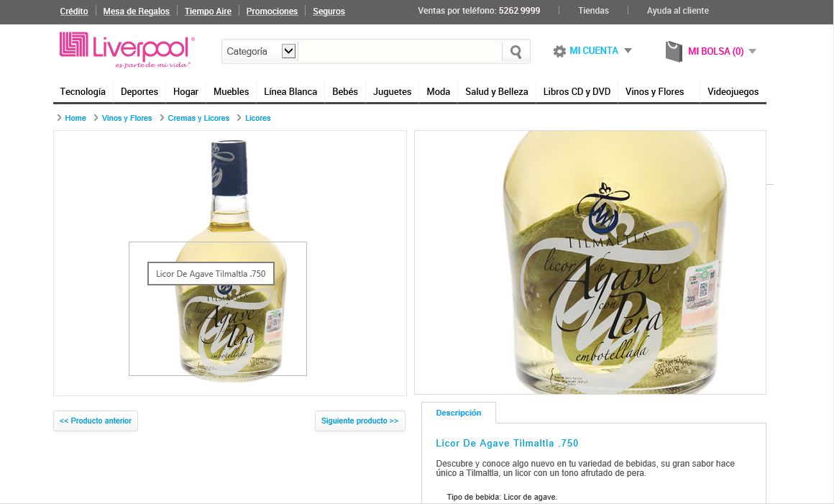Go to Producto anterior
Viewport: 834px width, 504px height.
tap(95, 421)
